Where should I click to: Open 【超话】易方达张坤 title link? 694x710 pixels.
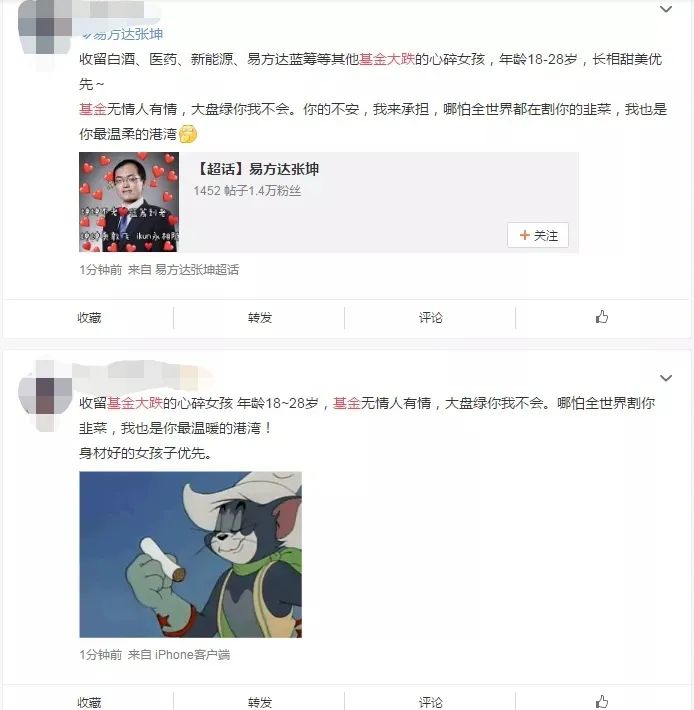[x=257, y=169]
